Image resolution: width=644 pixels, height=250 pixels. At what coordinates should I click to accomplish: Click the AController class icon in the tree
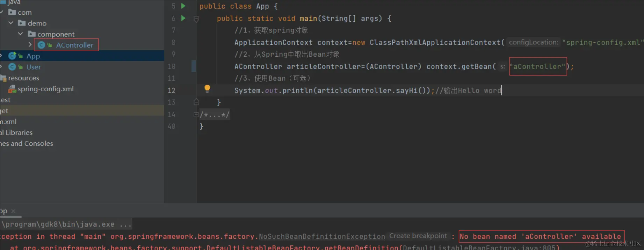coord(41,45)
